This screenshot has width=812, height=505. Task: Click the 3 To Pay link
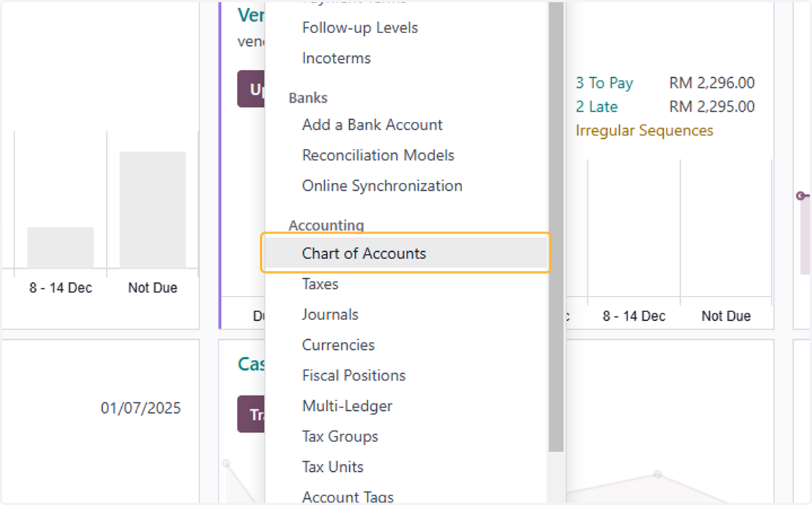coord(604,83)
